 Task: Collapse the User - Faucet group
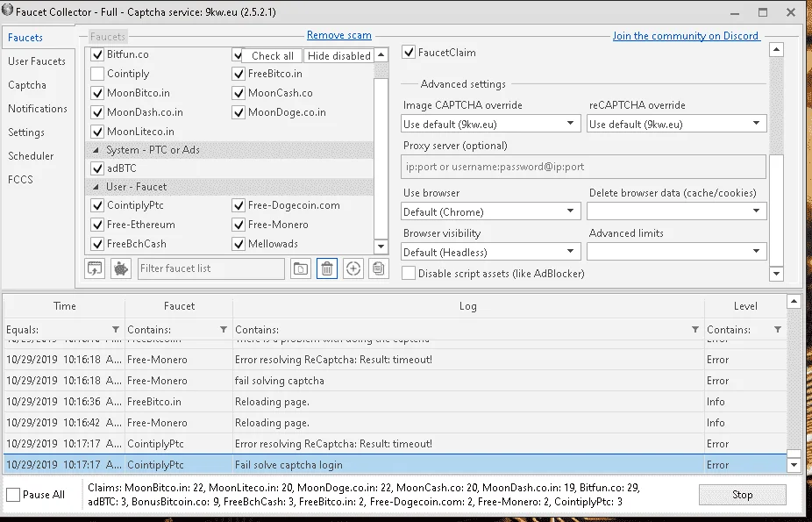point(96,187)
